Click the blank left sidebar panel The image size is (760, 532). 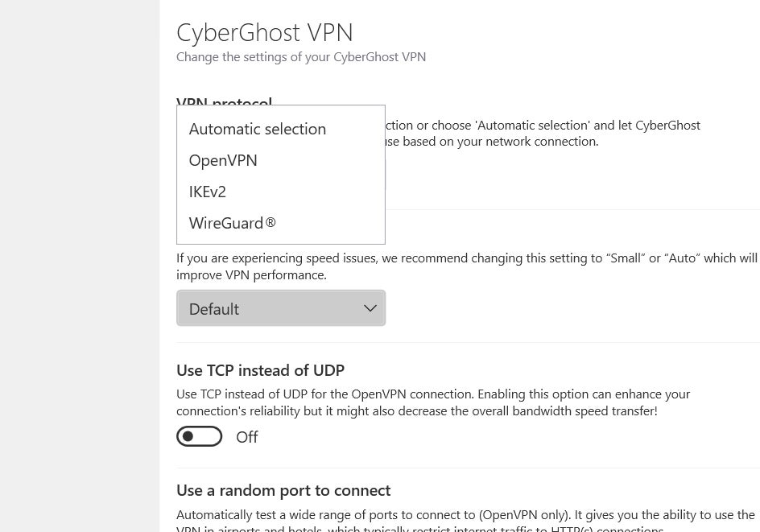pos(80,266)
